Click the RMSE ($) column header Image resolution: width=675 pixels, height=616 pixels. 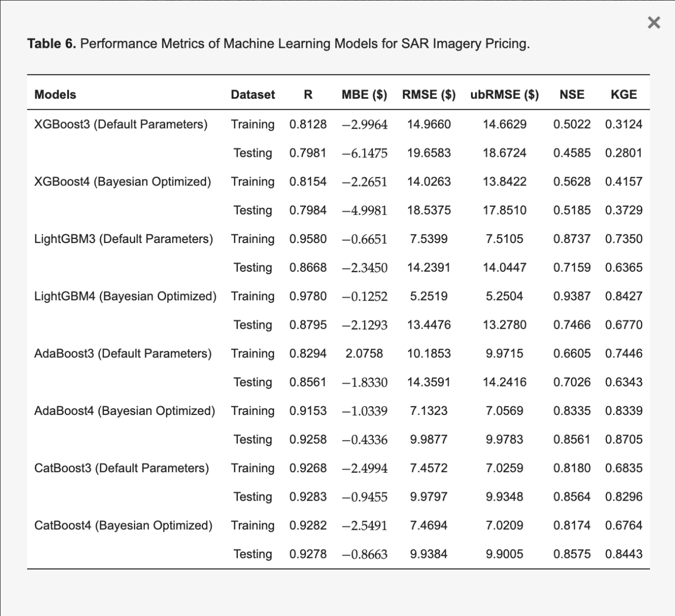point(429,95)
